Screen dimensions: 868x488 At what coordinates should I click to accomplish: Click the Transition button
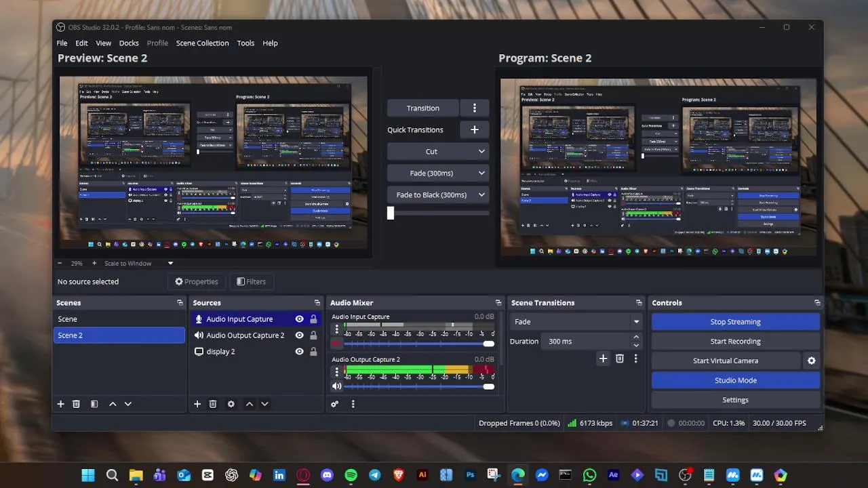423,108
